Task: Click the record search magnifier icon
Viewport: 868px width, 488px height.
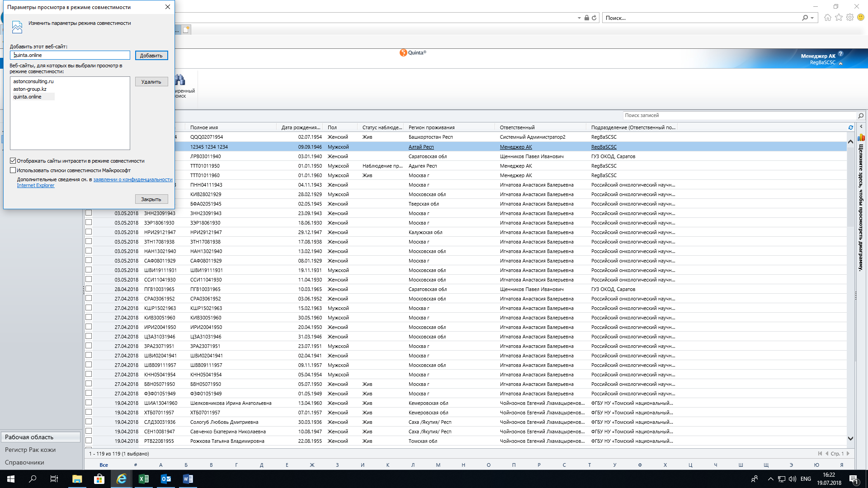Action: click(x=861, y=116)
